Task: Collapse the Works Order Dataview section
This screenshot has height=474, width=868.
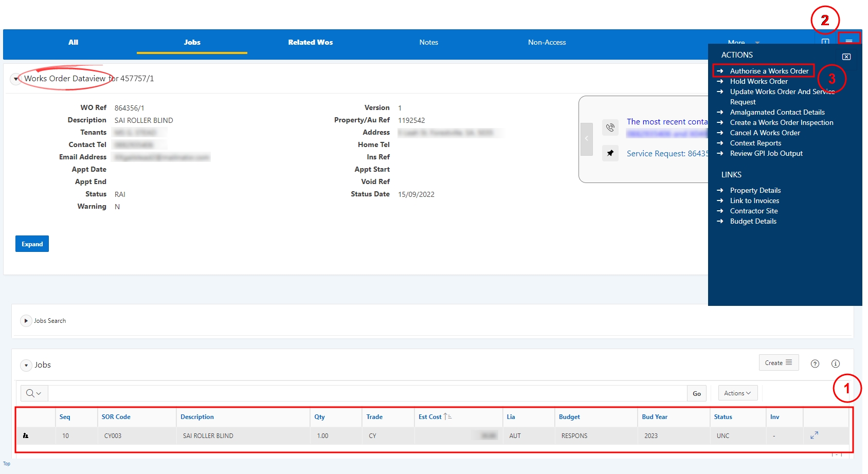Action: pyautogui.click(x=16, y=79)
